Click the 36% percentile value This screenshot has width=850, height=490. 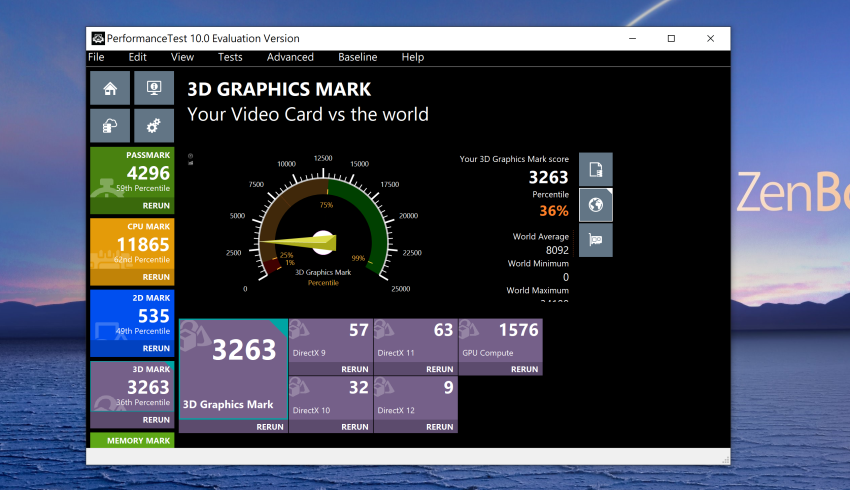[x=553, y=211]
